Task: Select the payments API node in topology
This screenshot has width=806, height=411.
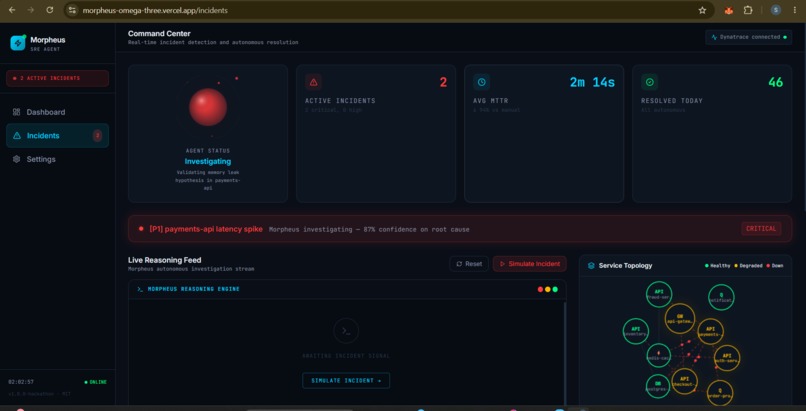Action: click(710, 331)
